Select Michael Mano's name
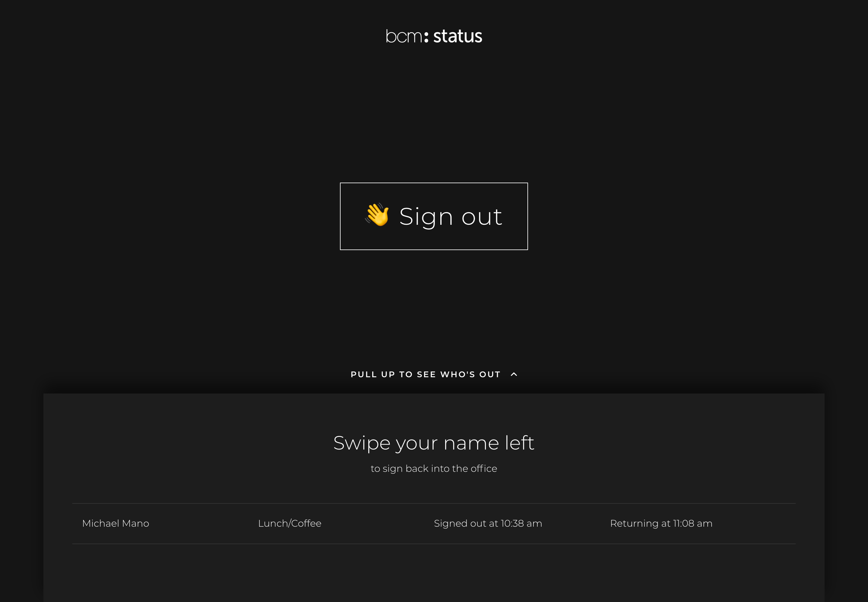The height and width of the screenshot is (602, 868). [x=115, y=523]
